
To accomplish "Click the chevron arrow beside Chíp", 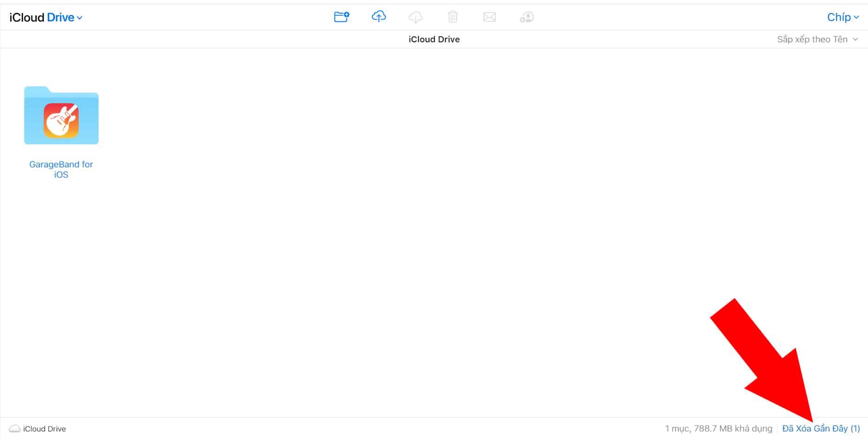I will tap(856, 18).
